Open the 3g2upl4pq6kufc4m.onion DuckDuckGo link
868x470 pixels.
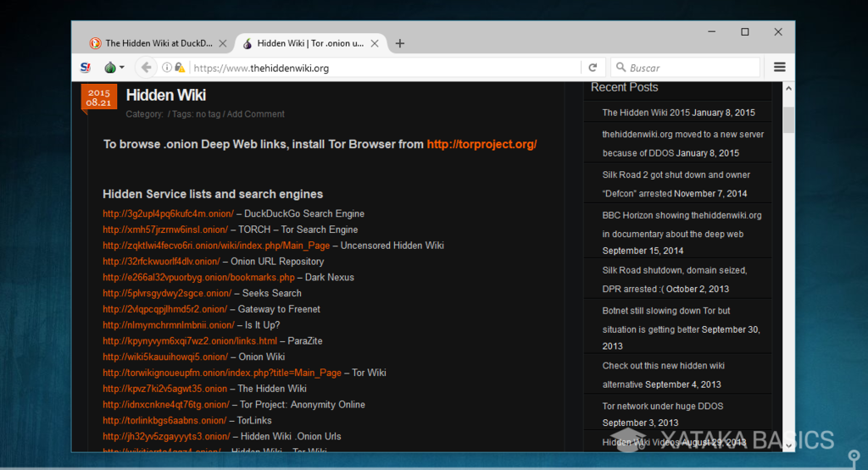click(x=169, y=213)
